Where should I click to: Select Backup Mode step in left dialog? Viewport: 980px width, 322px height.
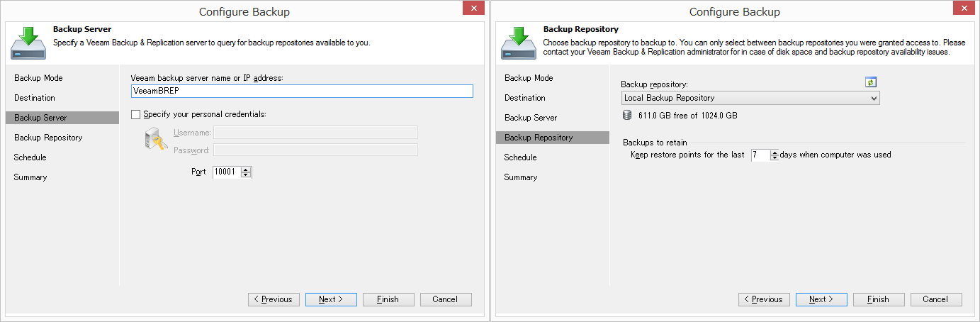click(38, 78)
